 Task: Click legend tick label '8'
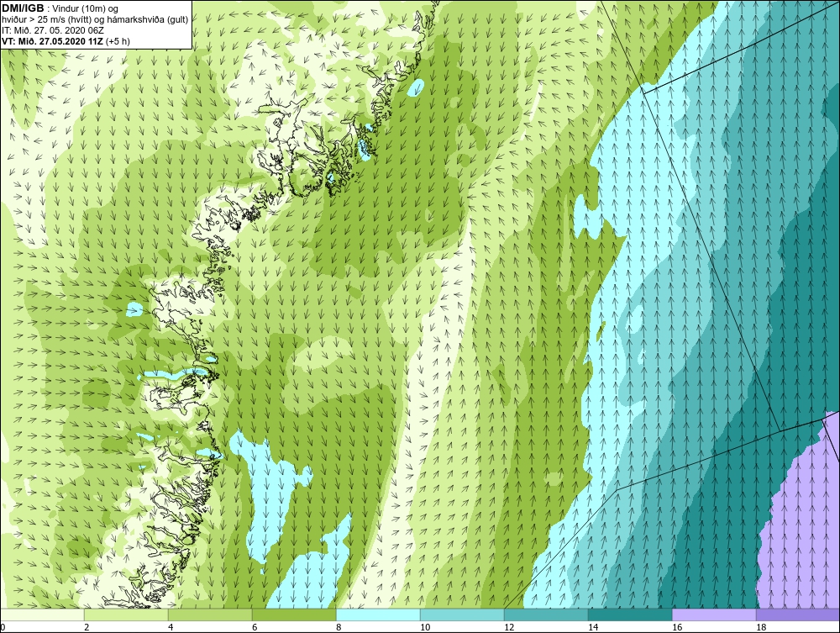[339, 628]
